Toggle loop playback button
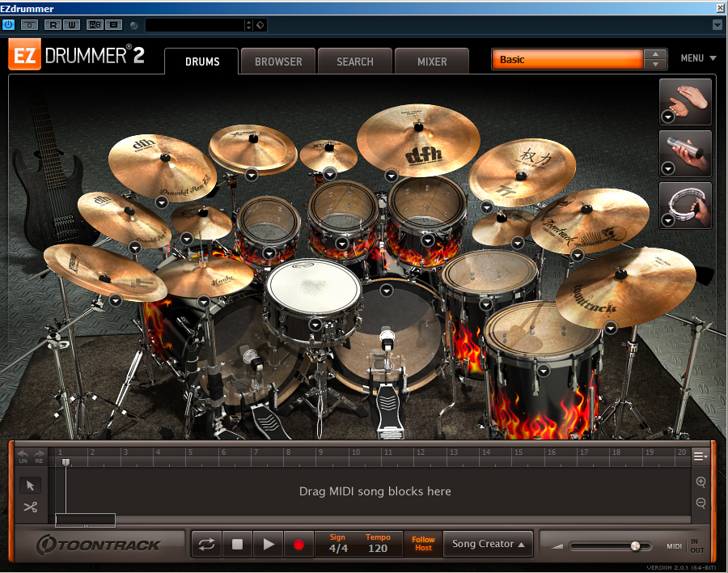 (206, 544)
